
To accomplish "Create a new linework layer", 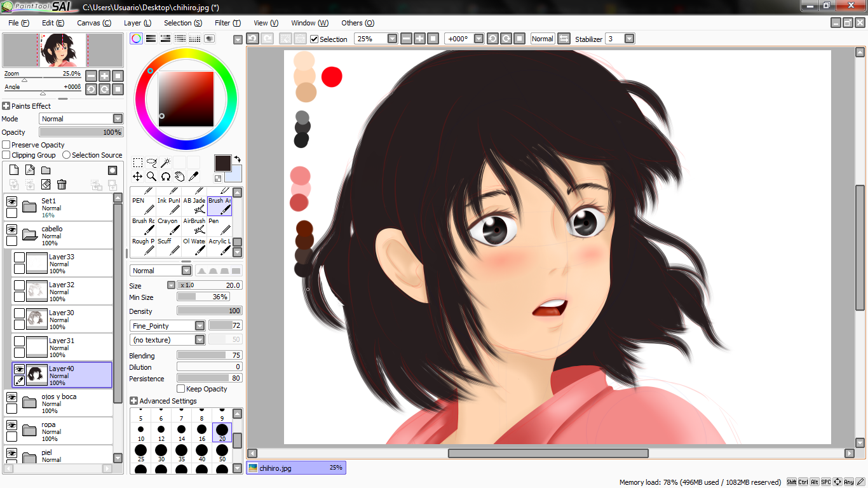I will click(x=30, y=170).
